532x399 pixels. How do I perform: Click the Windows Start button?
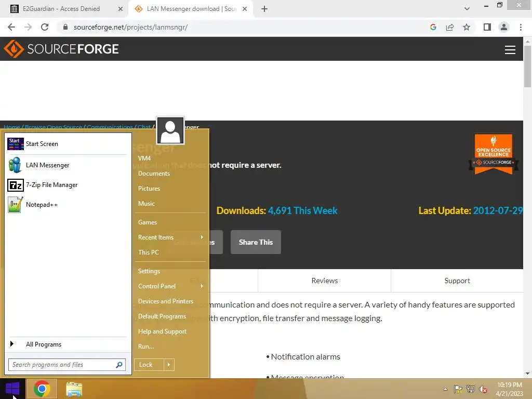coord(12,389)
